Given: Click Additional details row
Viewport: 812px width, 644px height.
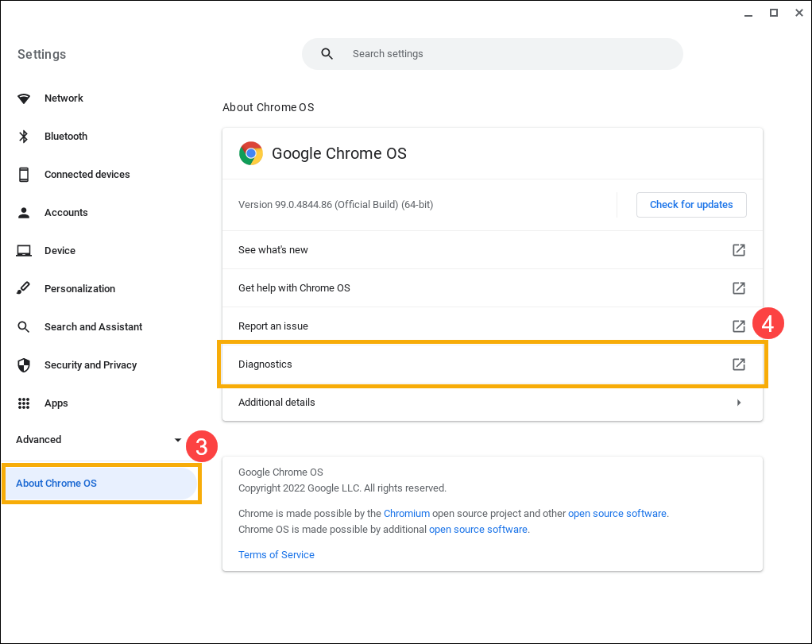Looking at the screenshot, I should tap(493, 403).
